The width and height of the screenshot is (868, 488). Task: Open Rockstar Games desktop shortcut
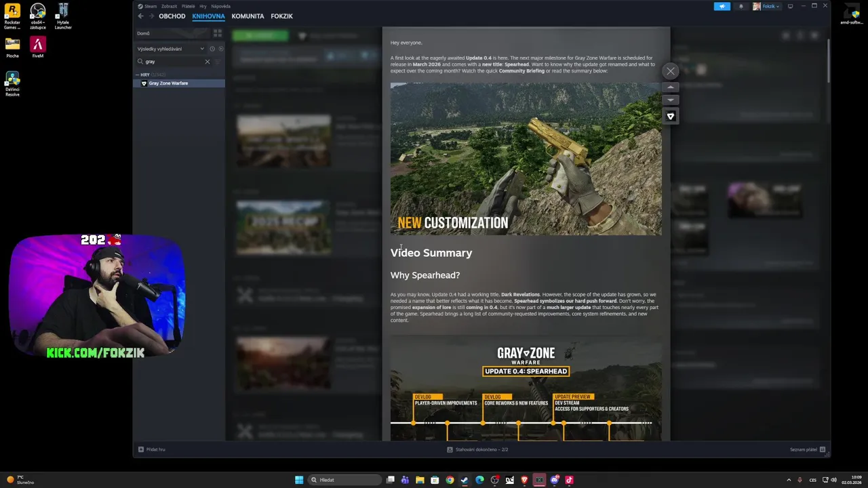12,17
